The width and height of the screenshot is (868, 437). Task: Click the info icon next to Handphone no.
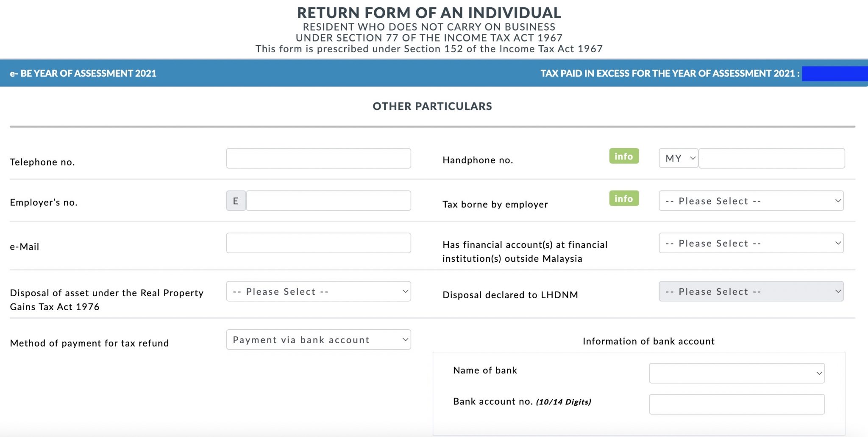[623, 157]
